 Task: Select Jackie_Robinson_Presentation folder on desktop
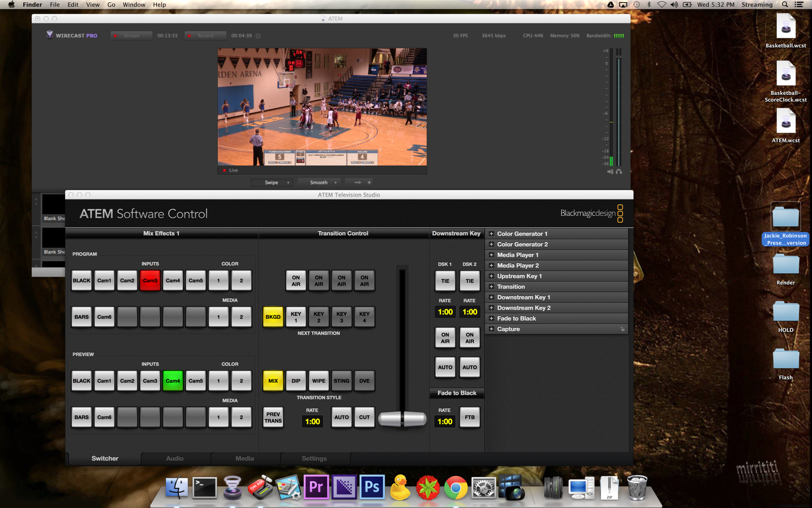click(785, 224)
